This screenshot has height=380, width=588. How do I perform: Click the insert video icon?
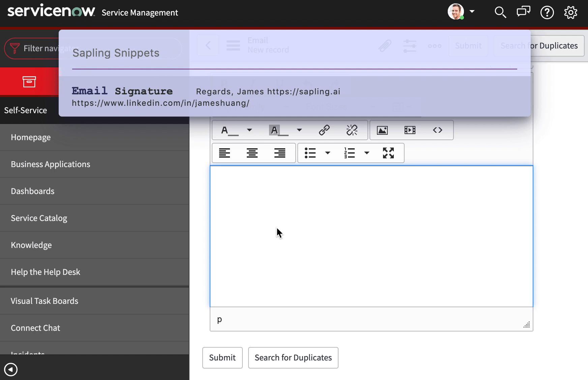pos(410,130)
